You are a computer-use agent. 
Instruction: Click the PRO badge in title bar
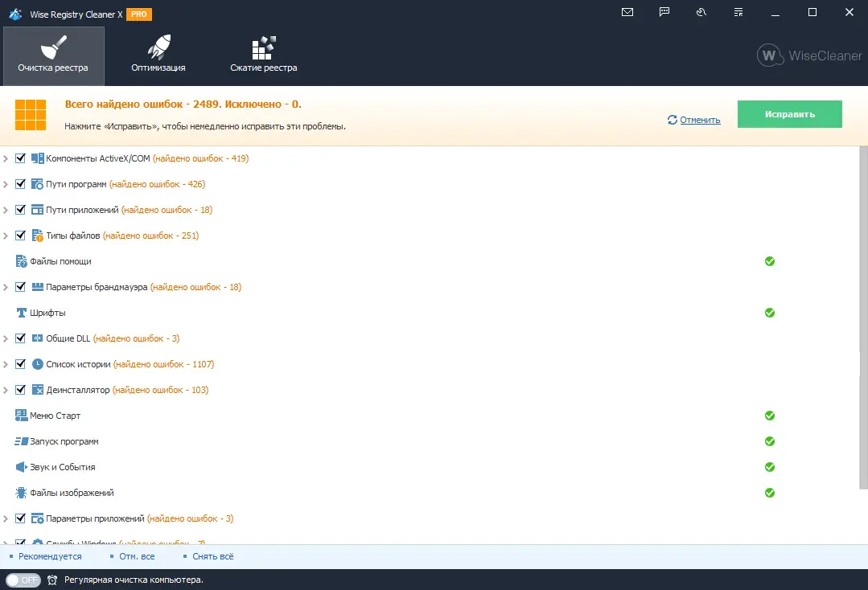click(x=139, y=14)
